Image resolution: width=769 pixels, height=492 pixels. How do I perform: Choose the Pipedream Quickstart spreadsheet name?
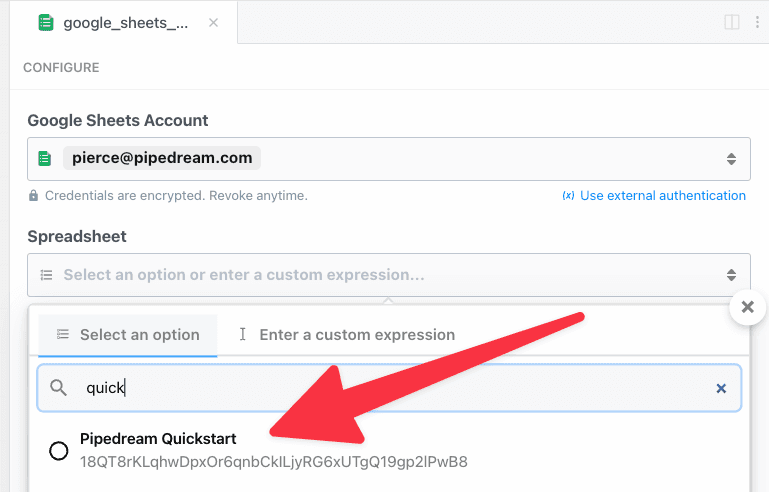pyautogui.click(x=158, y=439)
